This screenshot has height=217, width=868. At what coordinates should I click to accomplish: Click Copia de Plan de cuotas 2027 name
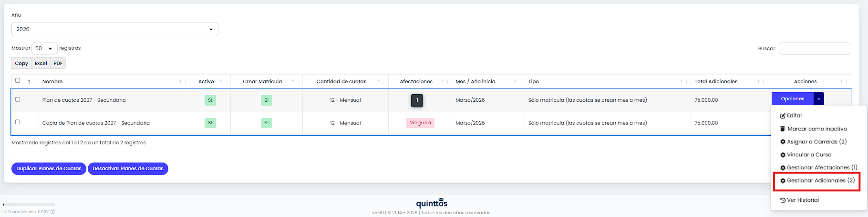pos(96,123)
